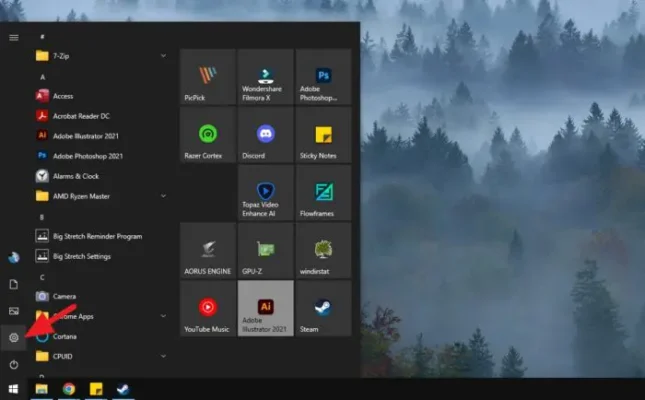Viewport: 645px width, 400px height.
Task: Expand the 7-Zip folder chevron
Action: pos(163,56)
